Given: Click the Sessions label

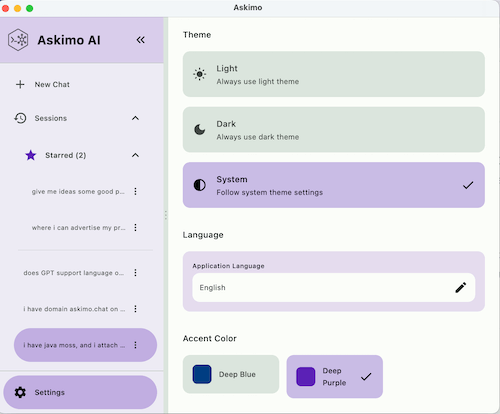Looking at the screenshot, I should (51, 118).
